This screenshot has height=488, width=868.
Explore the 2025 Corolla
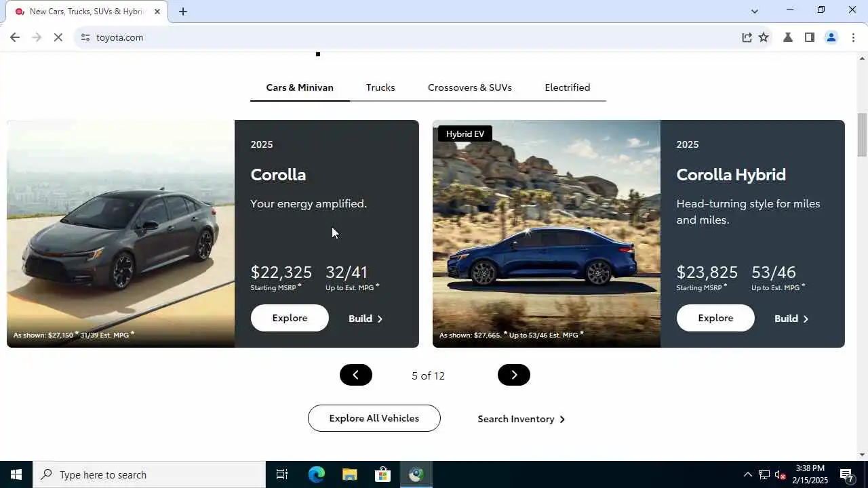[290, 318]
